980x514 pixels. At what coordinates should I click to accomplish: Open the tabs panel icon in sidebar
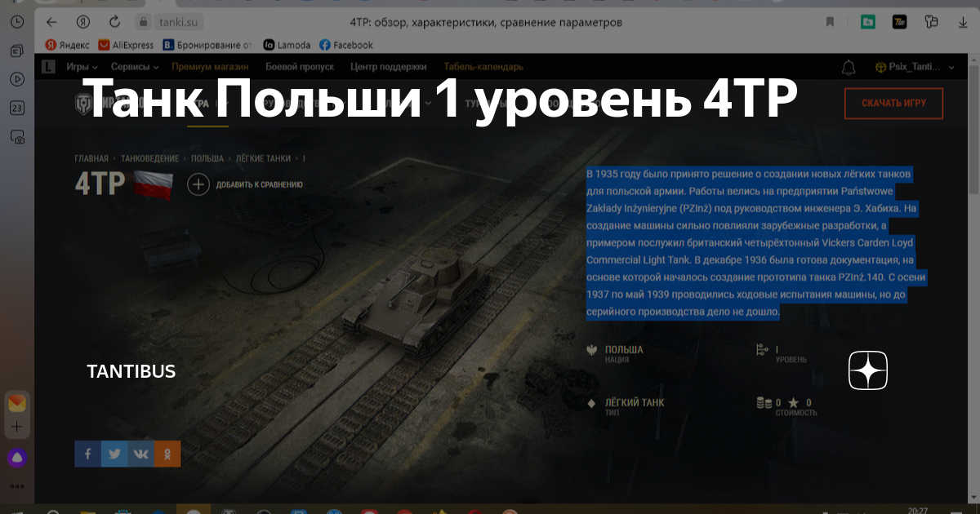tap(16, 51)
